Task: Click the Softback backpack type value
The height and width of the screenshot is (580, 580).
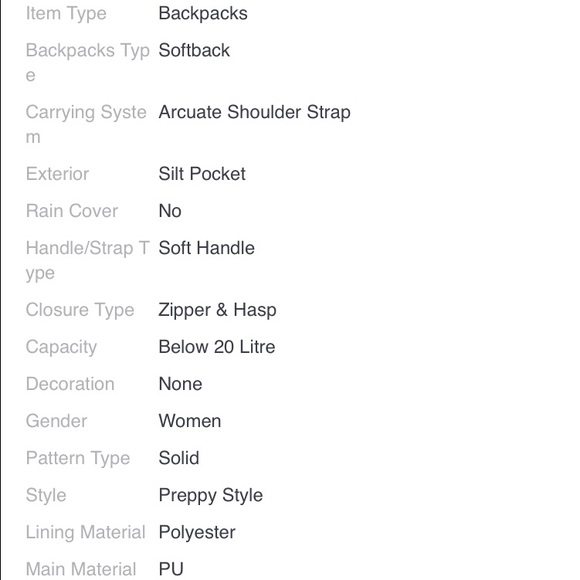Action: coord(194,50)
